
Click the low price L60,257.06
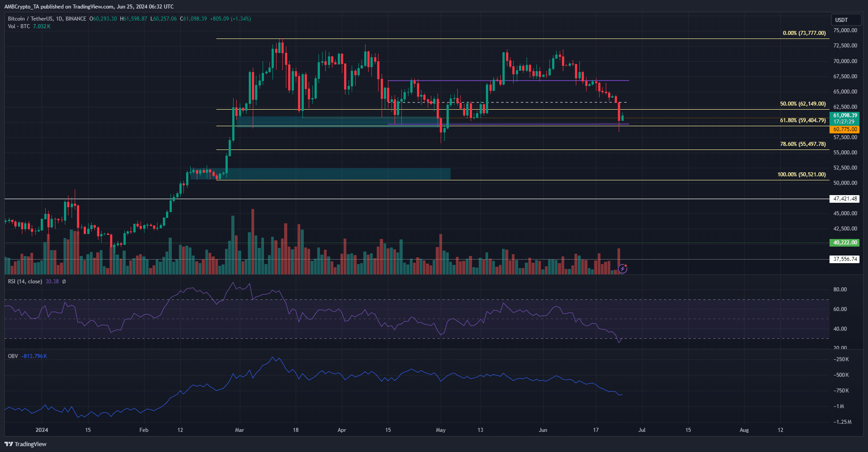click(163, 19)
